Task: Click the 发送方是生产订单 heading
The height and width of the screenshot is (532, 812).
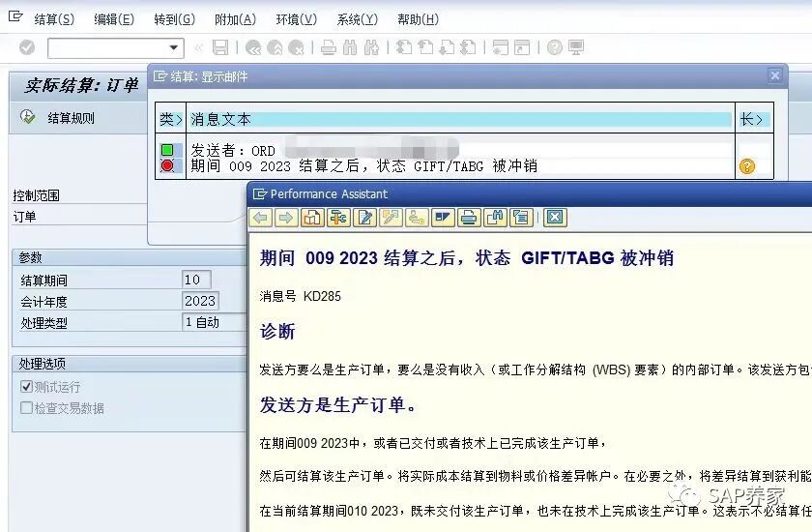Action: pos(338,405)
